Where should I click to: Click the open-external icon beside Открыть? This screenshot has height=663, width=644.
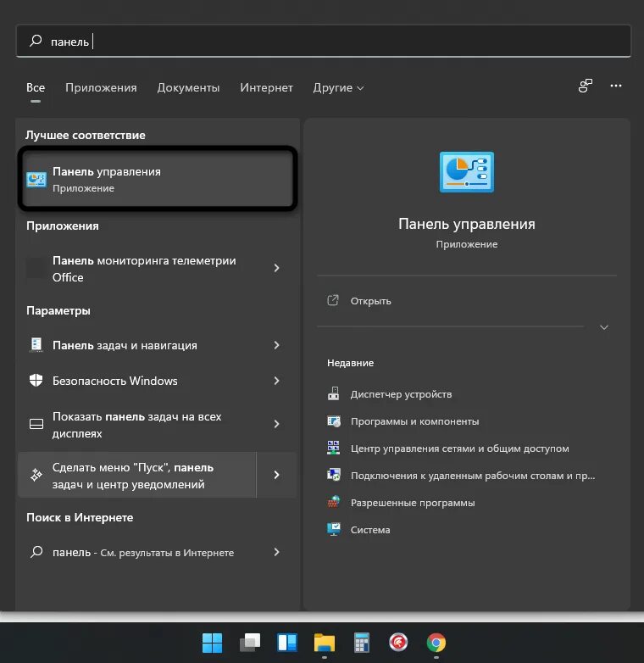[333, 301]
